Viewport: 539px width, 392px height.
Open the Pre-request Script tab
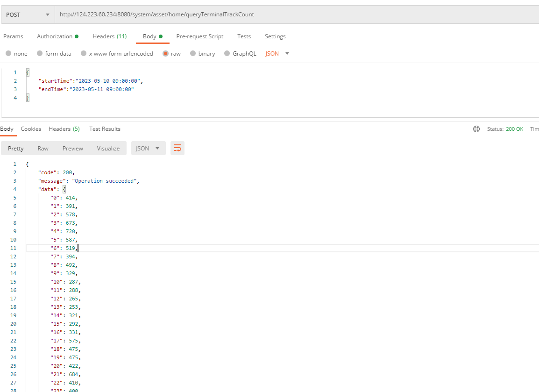pyautogui.click(x=199, y=36)
